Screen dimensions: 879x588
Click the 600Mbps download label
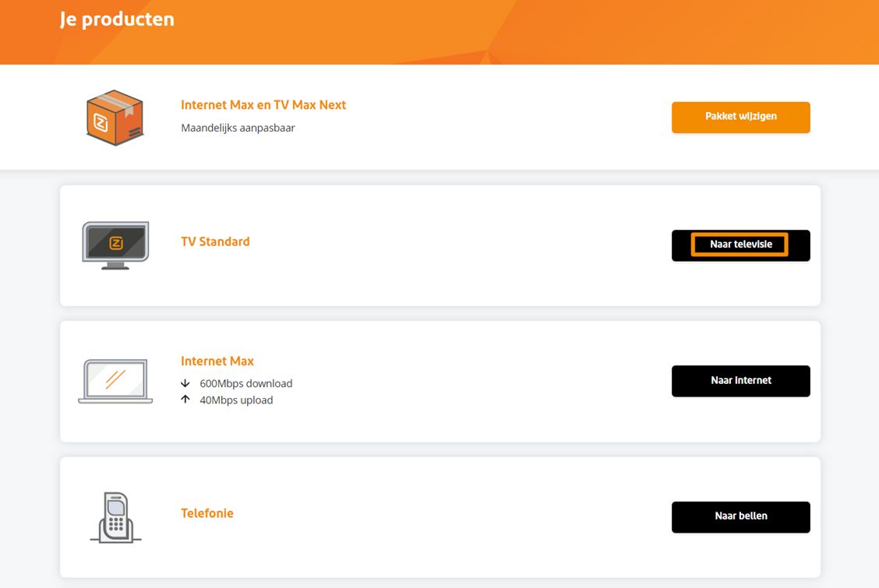[x=245, y=383]
